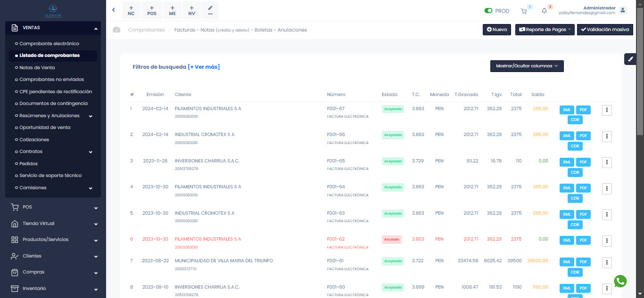
Task: Click the paintbrush theme customizer icon
Action: coord(630,59)
